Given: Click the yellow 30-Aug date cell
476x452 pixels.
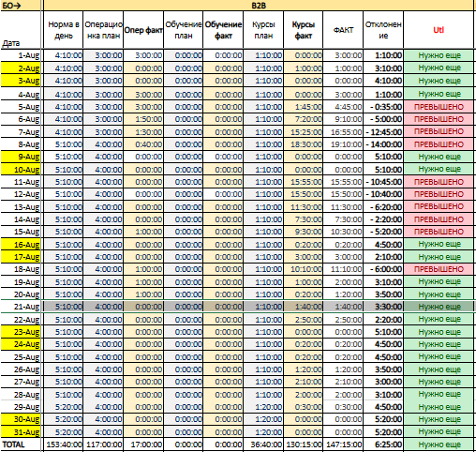Looking at the screenshot, I should click(21, 419).
